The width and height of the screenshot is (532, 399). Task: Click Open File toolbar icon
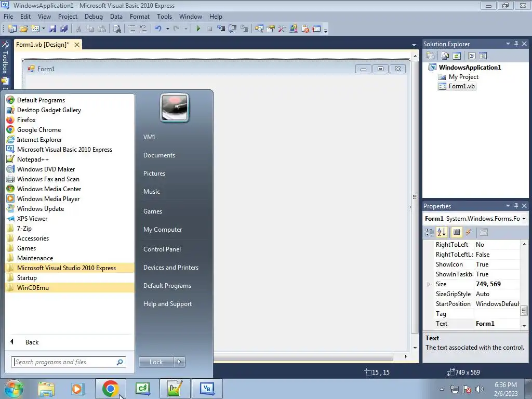(24, 29)
